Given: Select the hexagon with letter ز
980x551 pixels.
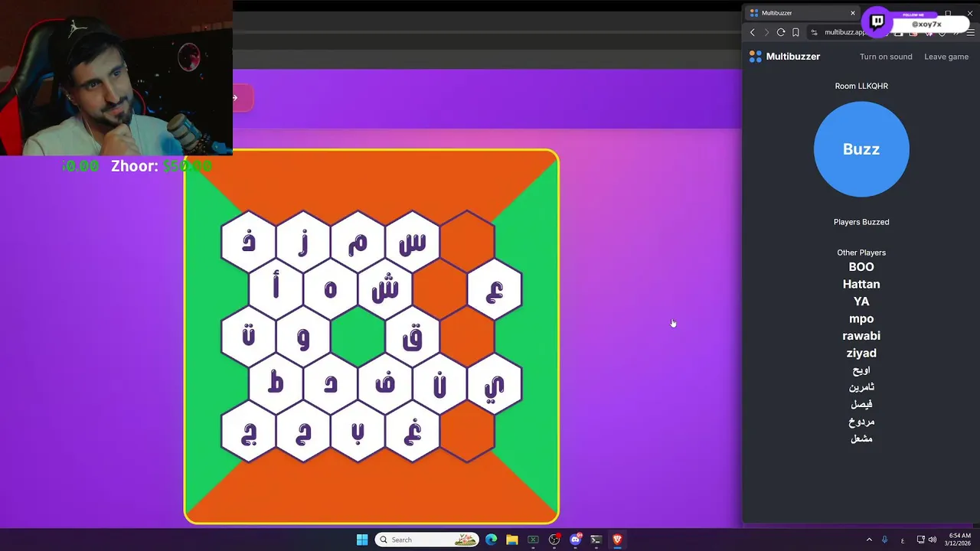Looking at the screenshot, I should [x=303, y=243].
